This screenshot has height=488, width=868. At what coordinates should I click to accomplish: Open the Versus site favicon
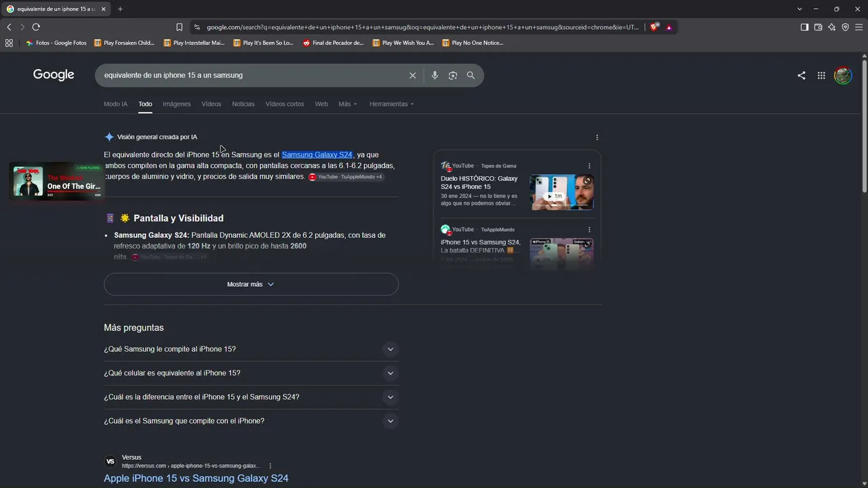point(111,462)
